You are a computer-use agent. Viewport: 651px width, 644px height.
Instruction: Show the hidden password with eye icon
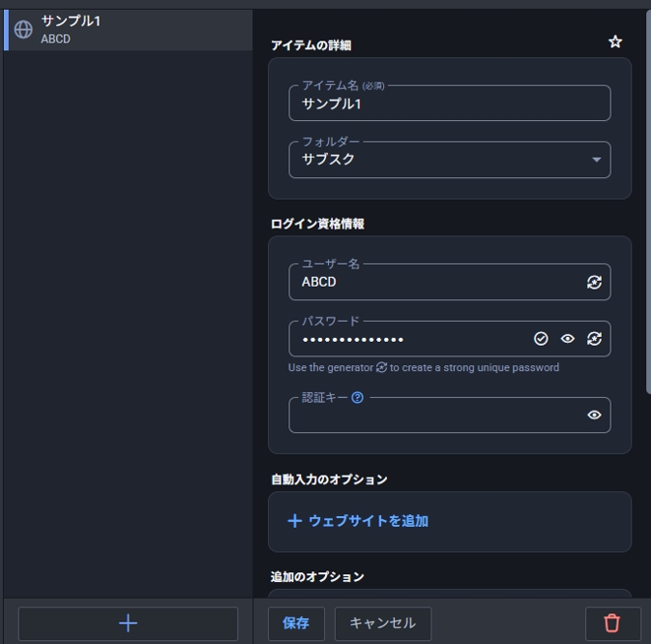tap(567, 339)
